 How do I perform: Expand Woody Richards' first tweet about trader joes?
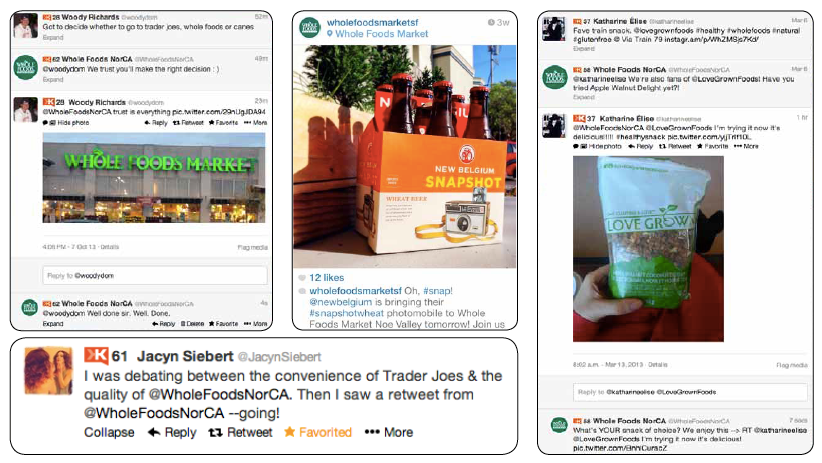pos(53,38)
